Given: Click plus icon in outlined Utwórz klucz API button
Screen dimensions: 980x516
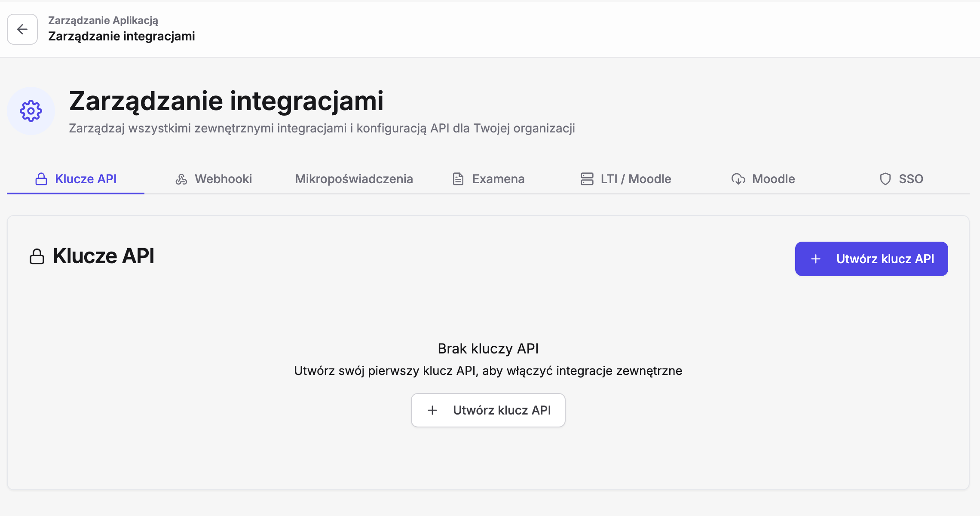Looking at the screenshot, I should click(432, 410).
